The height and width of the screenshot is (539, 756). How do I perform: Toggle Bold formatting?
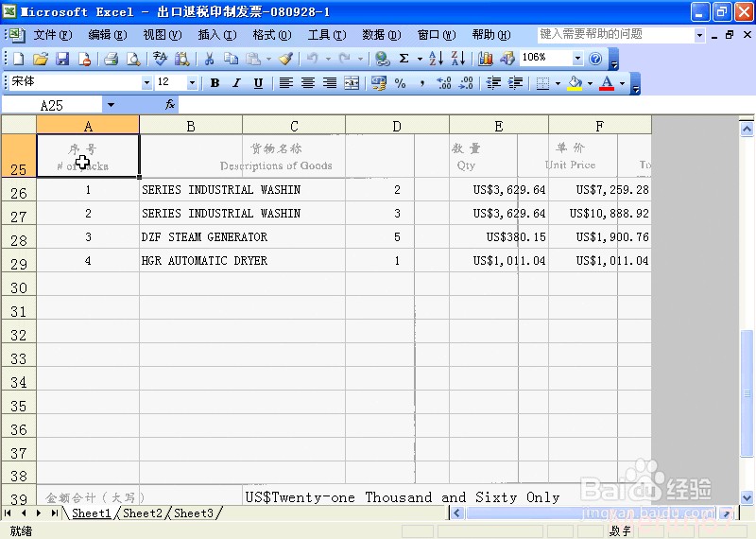tap(215, 83)
